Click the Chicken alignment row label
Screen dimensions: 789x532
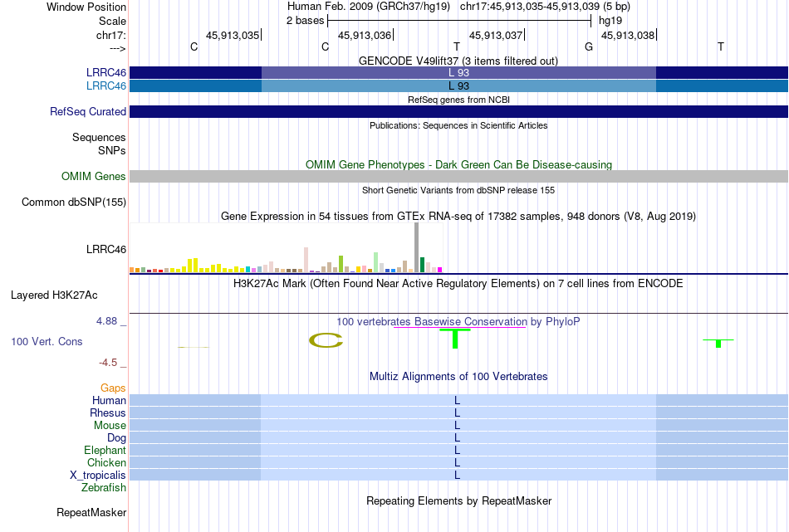pyautogui.click(x=106, y=462)
